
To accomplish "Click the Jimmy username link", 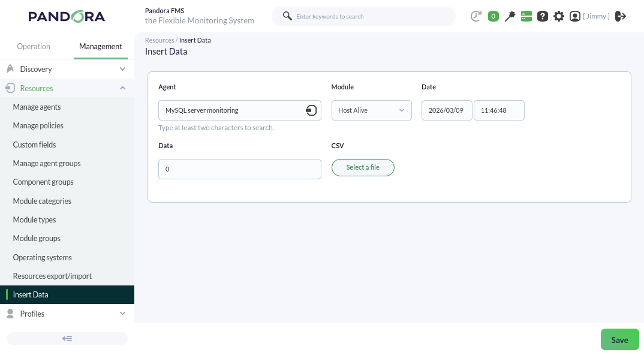I will click(597, 16).
